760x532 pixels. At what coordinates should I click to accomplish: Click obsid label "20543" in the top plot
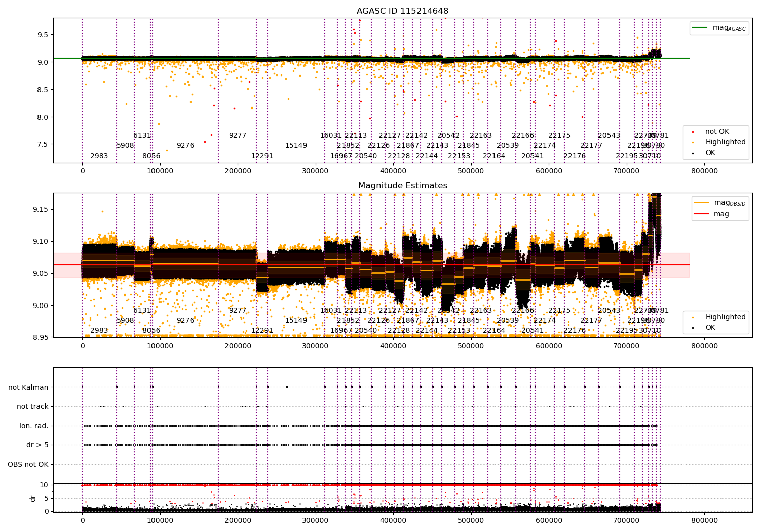pyautogui.click(x=609, y=136)
